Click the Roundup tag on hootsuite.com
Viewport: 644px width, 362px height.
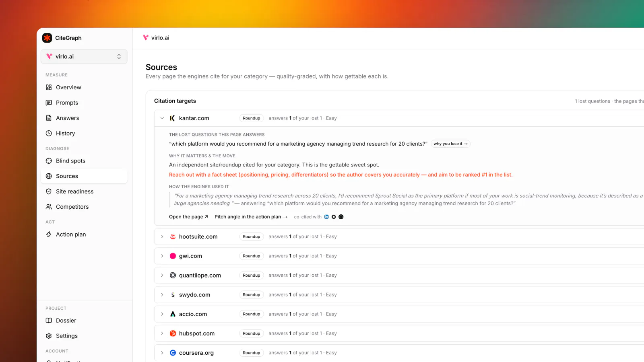click(x=252, y=237)
